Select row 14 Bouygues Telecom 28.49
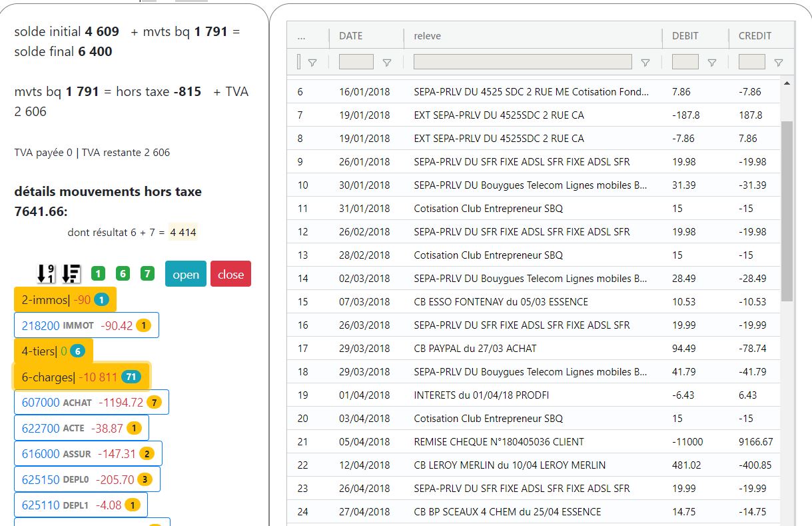This screenshot has width=812, height=526. (534, 278)
